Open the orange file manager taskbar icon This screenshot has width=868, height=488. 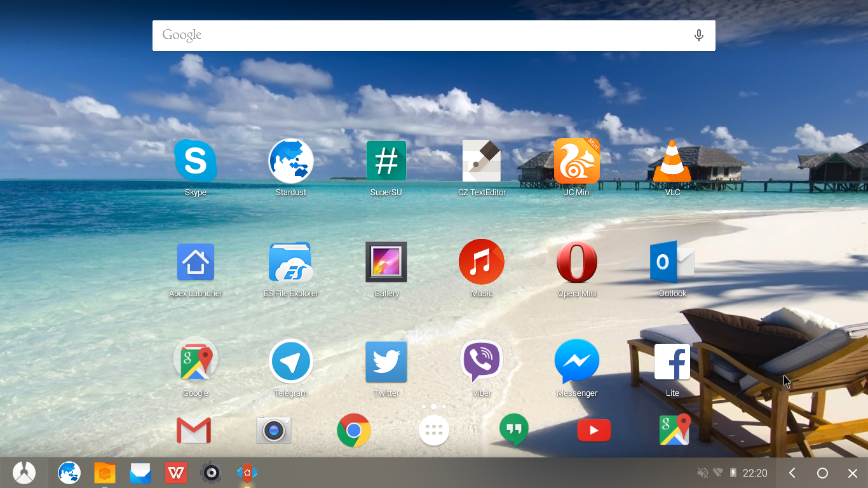pos(105,473)
